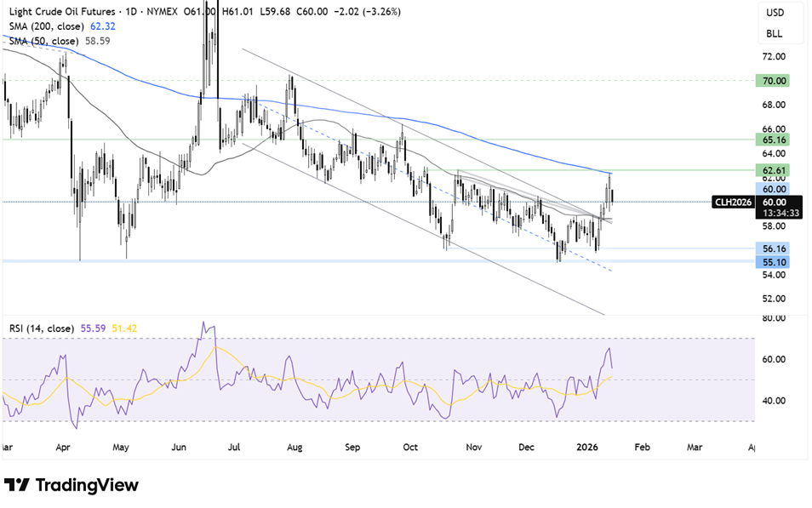Viewport: 812px width, 508px height.
Task: Select the RSI 14 indicator legend
Action: click(x=43, y=326)
